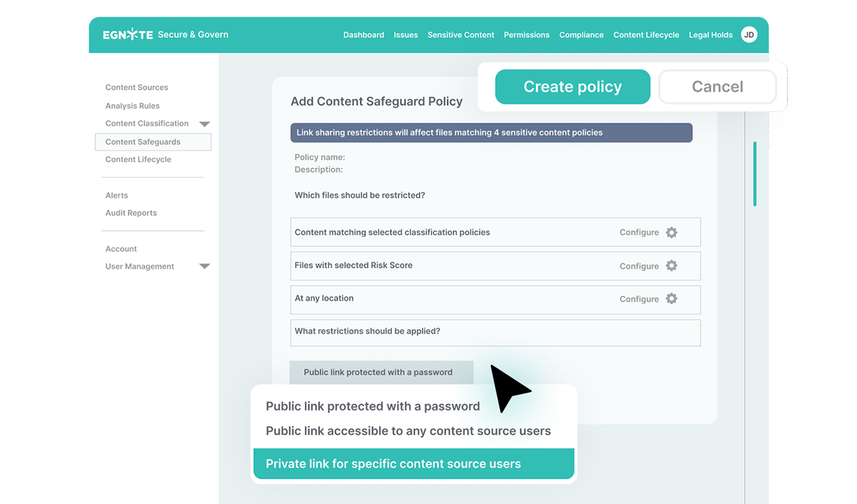Expand the User Management sidebar arrow
The image size is (857, 504).
click(x=204, y=266)
